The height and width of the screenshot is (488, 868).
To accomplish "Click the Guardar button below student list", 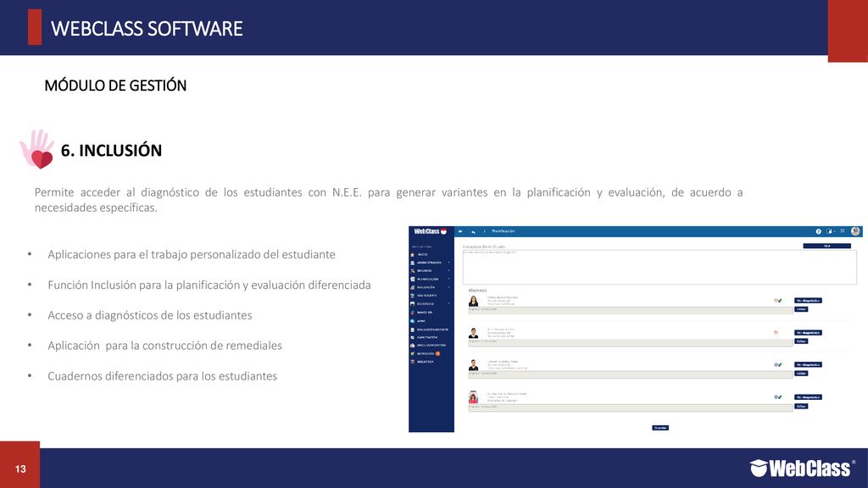I will [660, 428].
